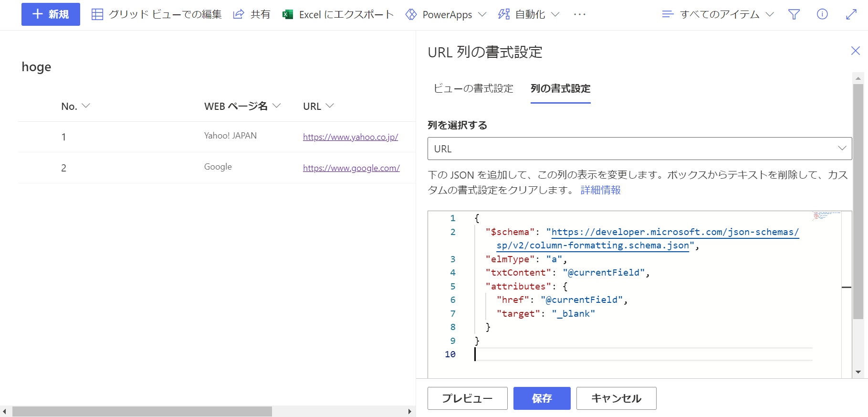Click the "txtContent" line in JSON editor
Viewport: 868px width, 417px height.
pyautogui.click(x=567, y=273)
